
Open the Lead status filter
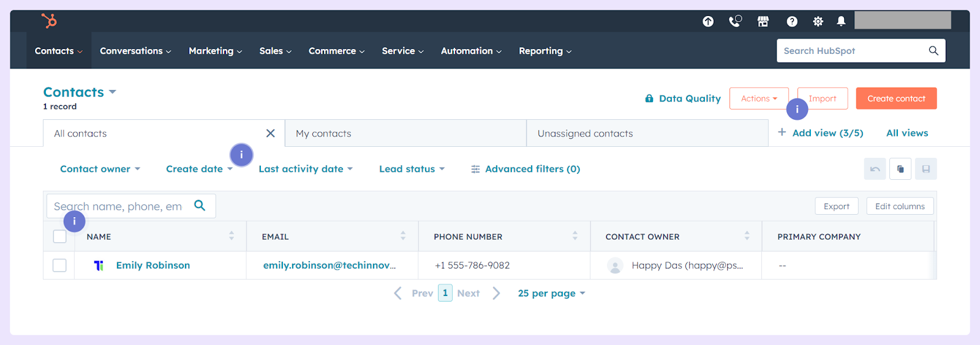click(x=412, y=169)
